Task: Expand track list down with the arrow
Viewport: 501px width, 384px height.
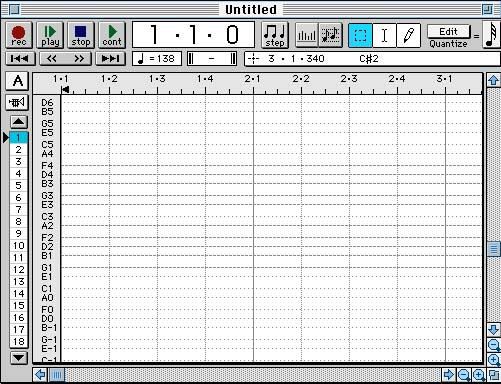Action: pyautogui.click(x=19, y=358)
